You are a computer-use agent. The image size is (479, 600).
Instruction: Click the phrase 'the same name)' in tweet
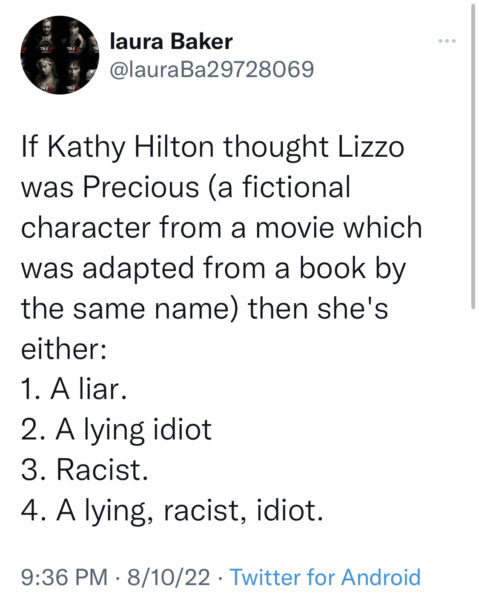point(130,308)
